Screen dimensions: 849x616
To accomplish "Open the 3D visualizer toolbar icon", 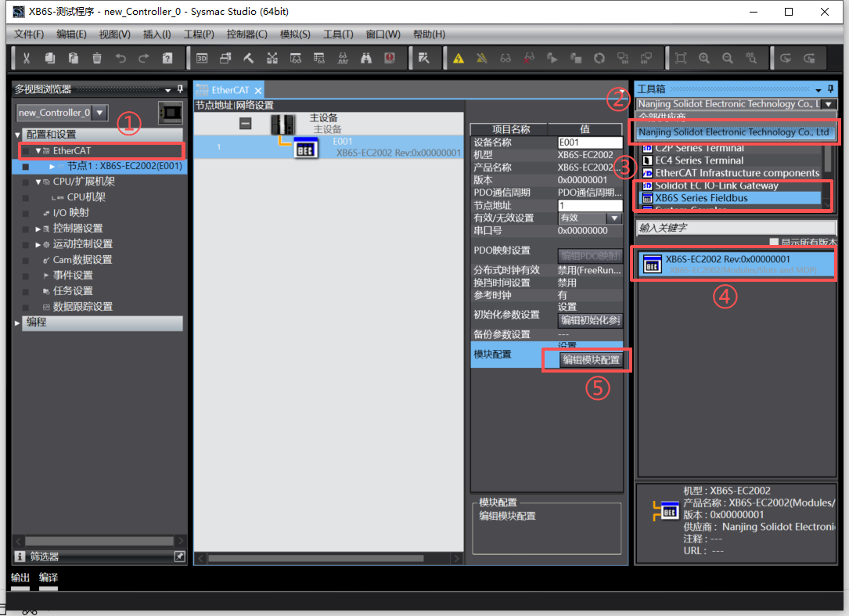I will pyautogui.click(x=202, y=58).
